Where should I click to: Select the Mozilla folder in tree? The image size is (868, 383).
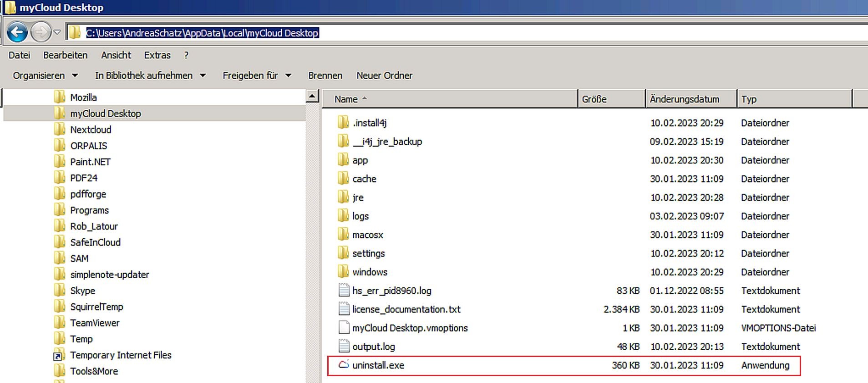click(83, 97)
